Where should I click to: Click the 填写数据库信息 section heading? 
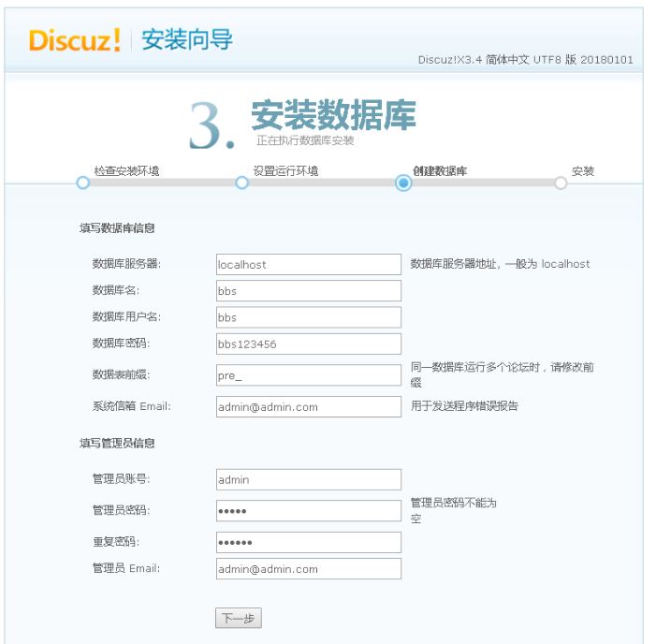click(x=117, y=228)
